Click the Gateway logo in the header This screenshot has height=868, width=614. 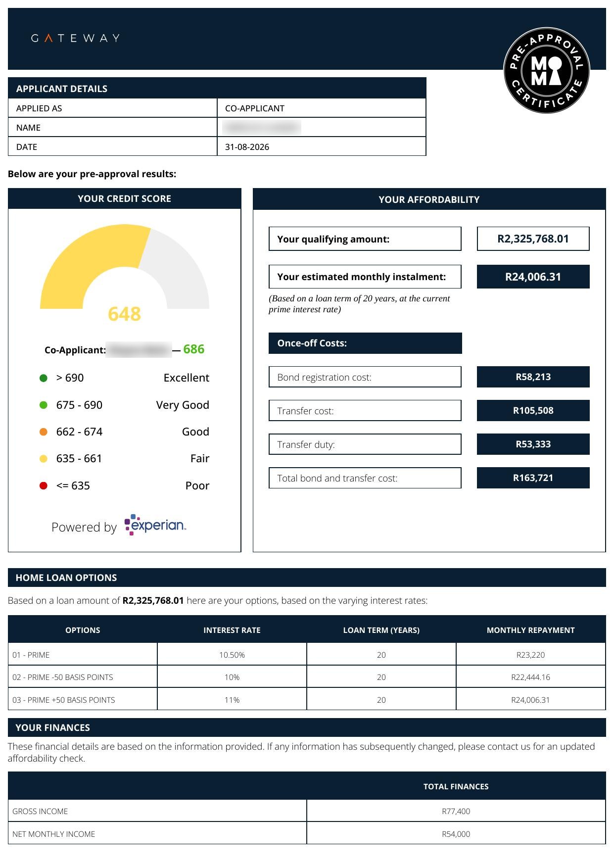click(75, 38)
